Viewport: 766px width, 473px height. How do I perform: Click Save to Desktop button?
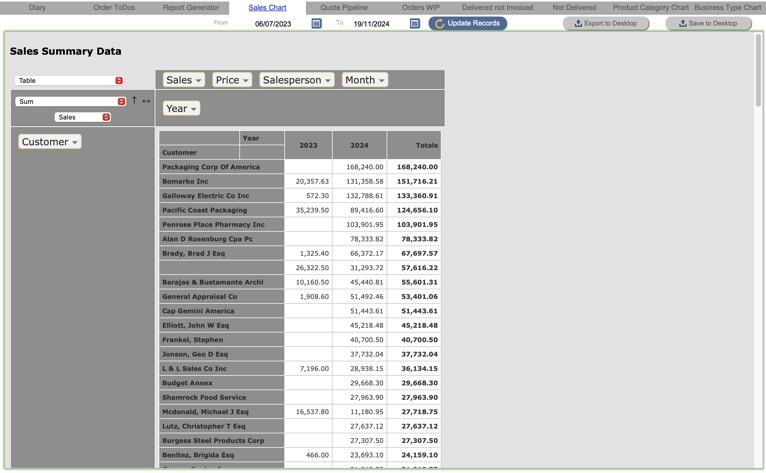[x=708, y=23]
